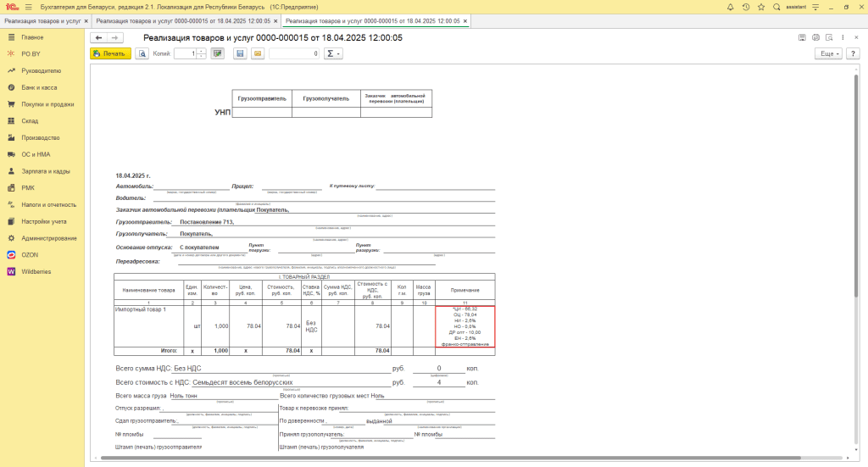
Task: Click the УНП label
Action: tap(222, 112)
